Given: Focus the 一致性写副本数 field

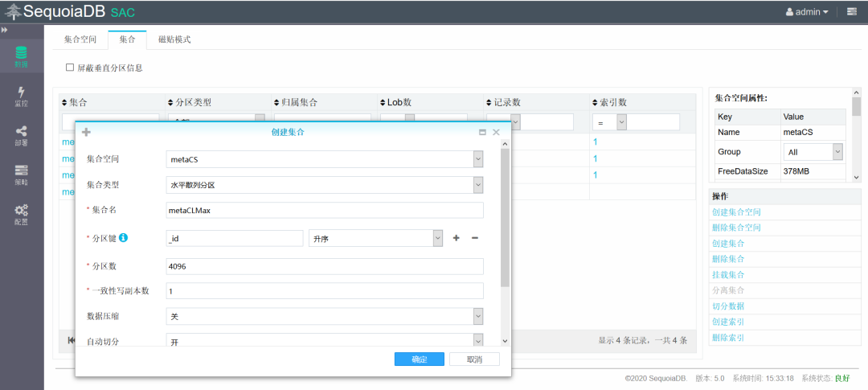Looking at the screenshot, I should click(x=325, y=291).
